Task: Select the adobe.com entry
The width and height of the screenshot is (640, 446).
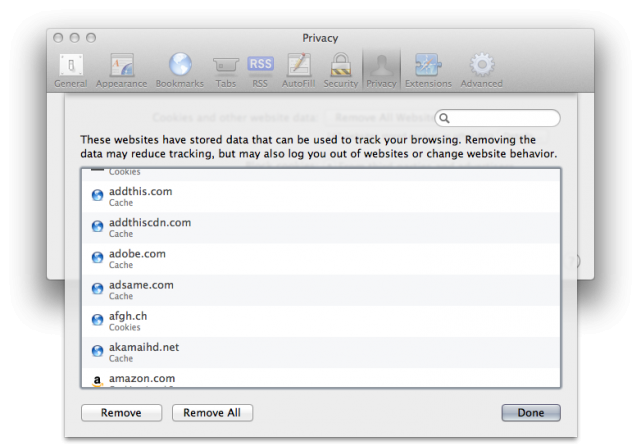Action: click(321, 259)
